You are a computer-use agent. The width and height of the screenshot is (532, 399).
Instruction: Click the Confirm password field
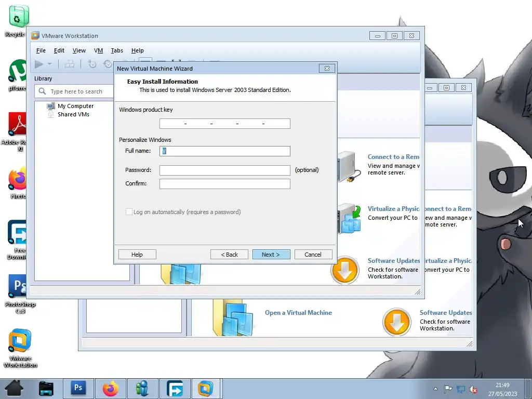[224, 183]
